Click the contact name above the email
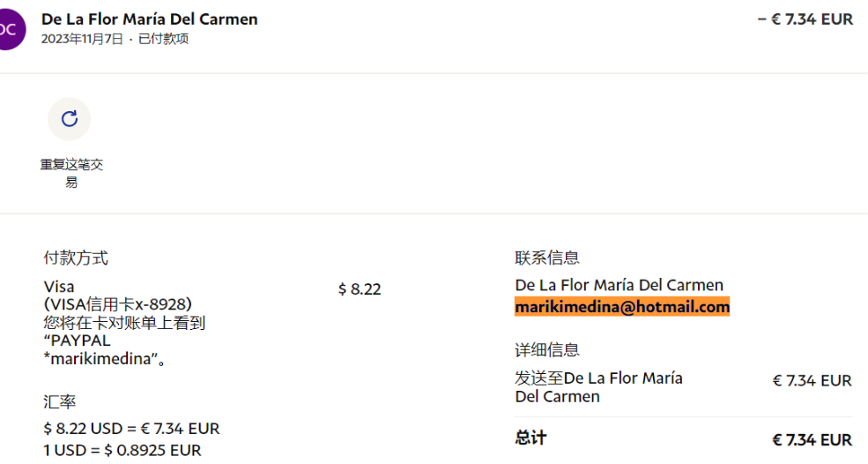 click(619, 285)
